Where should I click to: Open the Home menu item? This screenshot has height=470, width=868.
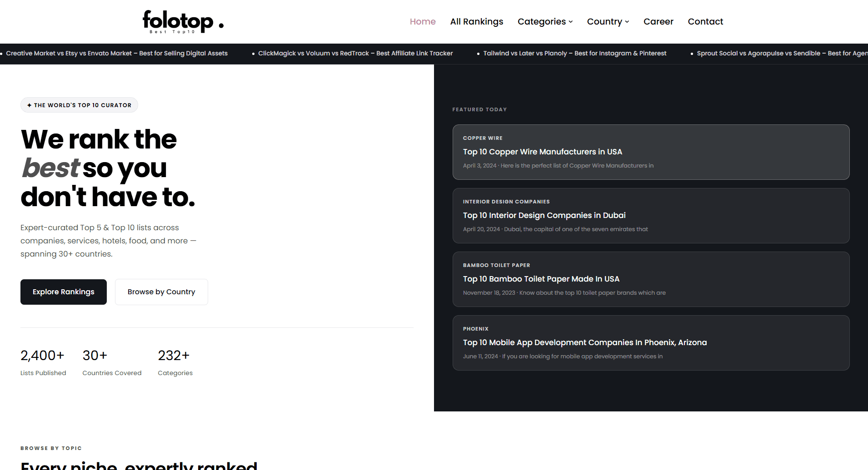click(423, 21)
